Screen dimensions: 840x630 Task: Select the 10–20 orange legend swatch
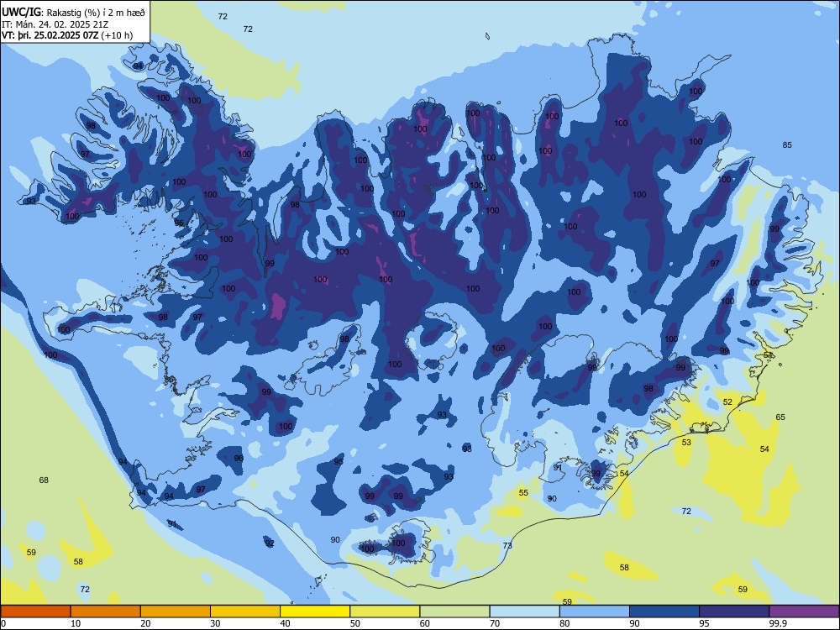(x=106, y=612)
